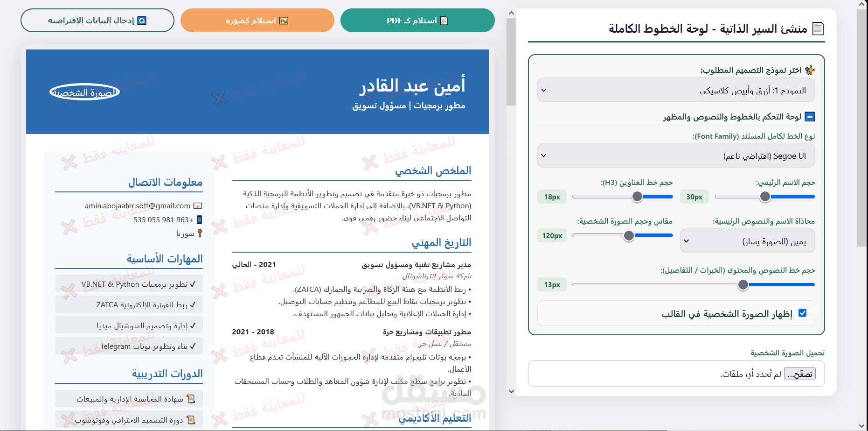Click the settings panel vertical scrollbar
868x431 pixels.
tap(511, 61)
